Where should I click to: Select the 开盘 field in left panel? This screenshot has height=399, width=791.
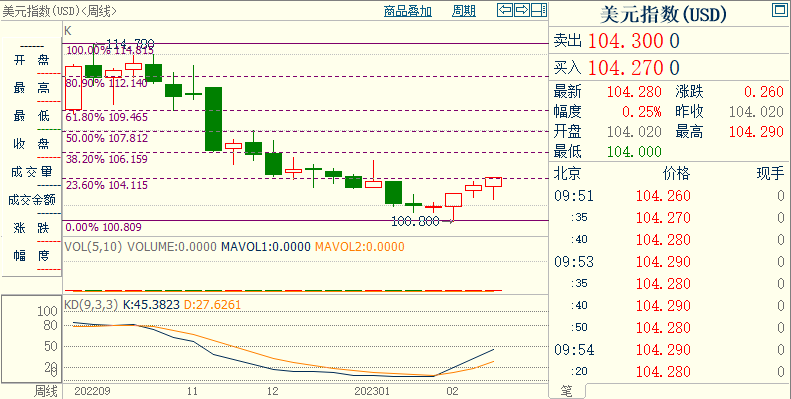31,61
